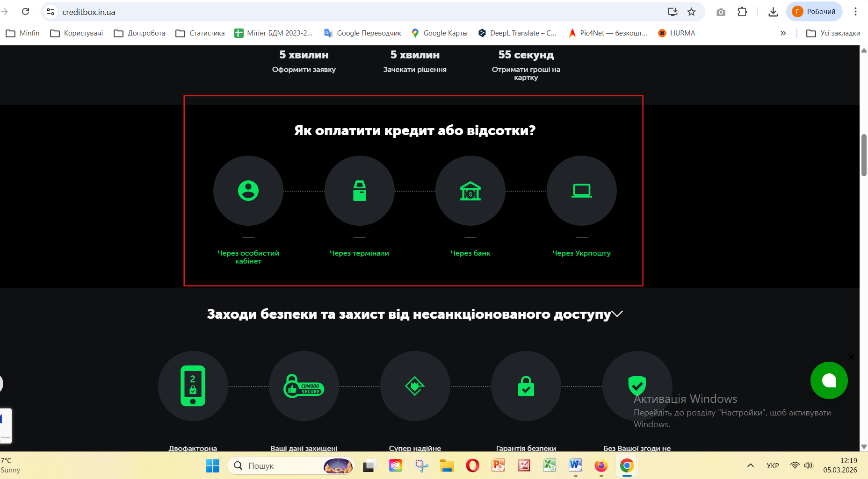This screenshot has height=479, width=868.
Task: Open the Усі закладки folder
Action: pyautogui.click(x=833, y=33)
